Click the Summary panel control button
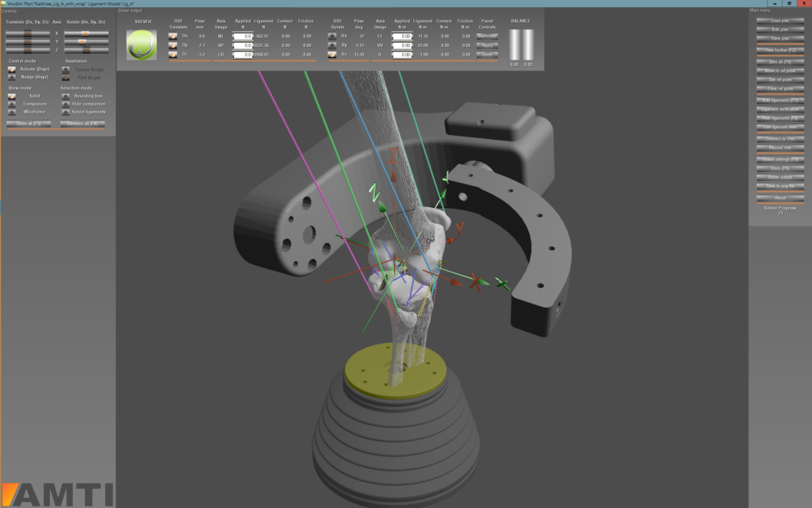This screenshot has width=812, height=508. tap(488, 37)
